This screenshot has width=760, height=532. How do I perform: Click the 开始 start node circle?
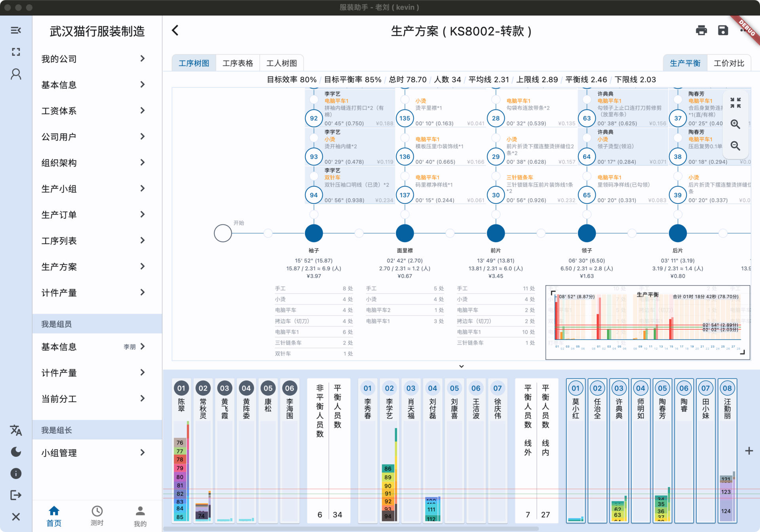click(x=223, y=233)
